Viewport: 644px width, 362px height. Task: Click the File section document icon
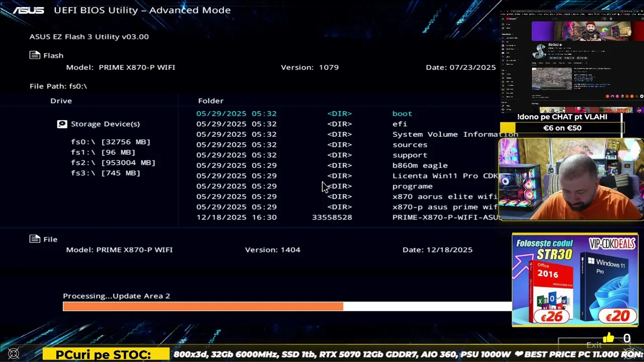35,239
